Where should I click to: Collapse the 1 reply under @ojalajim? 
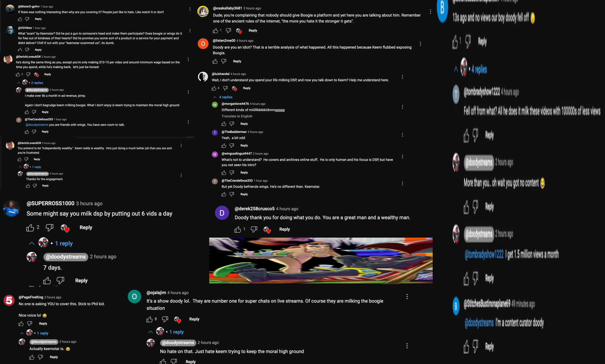tap(166, 332)
